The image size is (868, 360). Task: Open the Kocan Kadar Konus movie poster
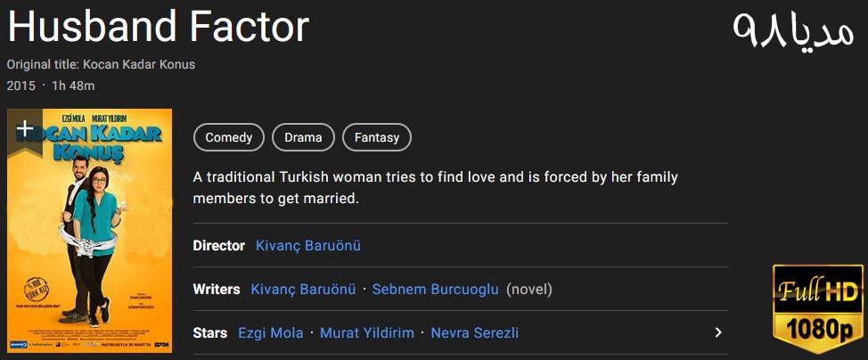(89, 241)
